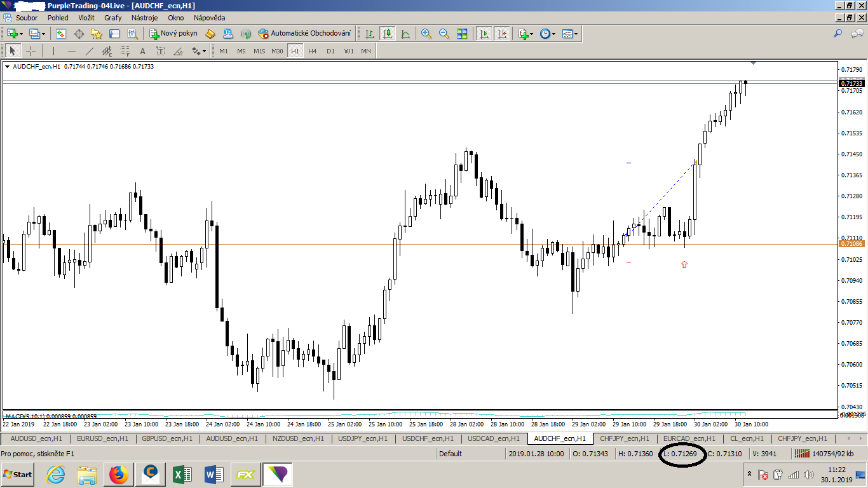Viewport: 868px width, 488px height.
Task: Select the Text tool marked A
Action: (x=142, y=51)
